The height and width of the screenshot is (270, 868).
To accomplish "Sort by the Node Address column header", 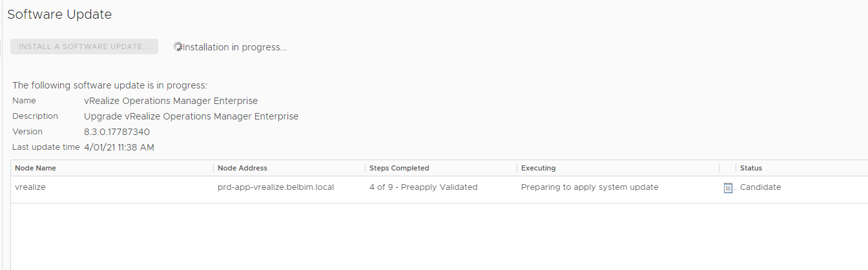I will (x=289, y=168).
